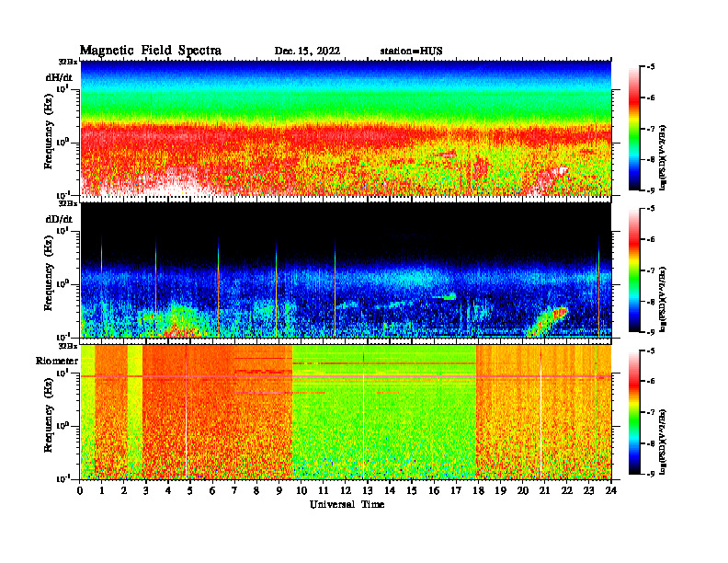Click hour label '24' on the time axis

611,491
